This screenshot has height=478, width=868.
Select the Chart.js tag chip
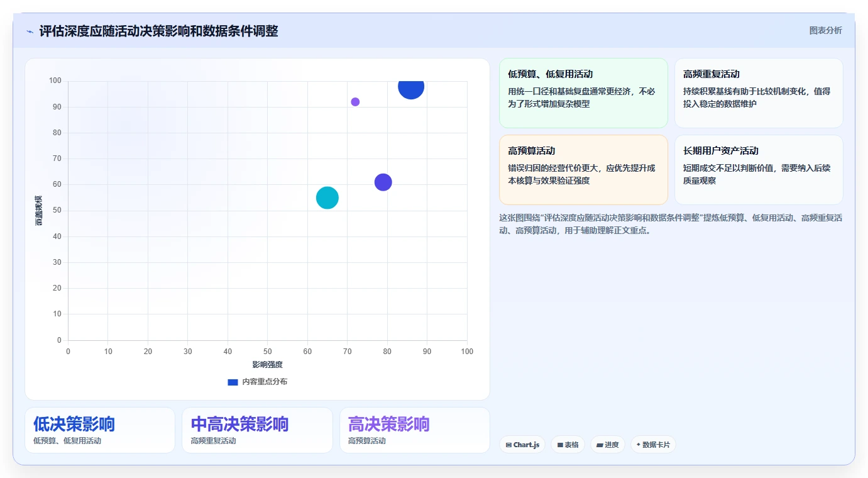point(522,445)
